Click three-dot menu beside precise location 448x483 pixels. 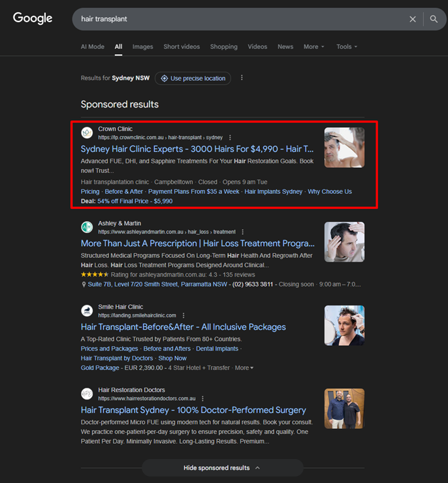[242, 78]
